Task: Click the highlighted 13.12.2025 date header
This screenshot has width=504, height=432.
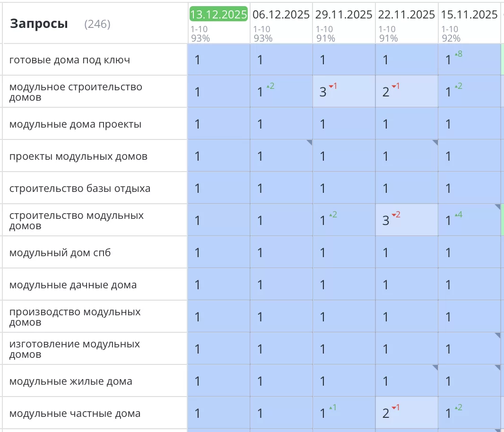Action: coord(218,15)
